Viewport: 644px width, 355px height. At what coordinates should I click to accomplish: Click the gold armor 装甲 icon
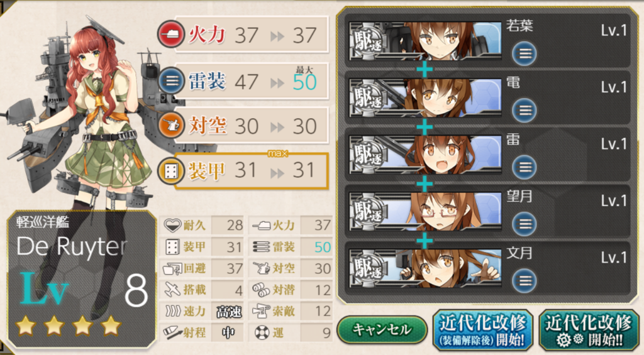pyautogui.click(x=171, y=170)
